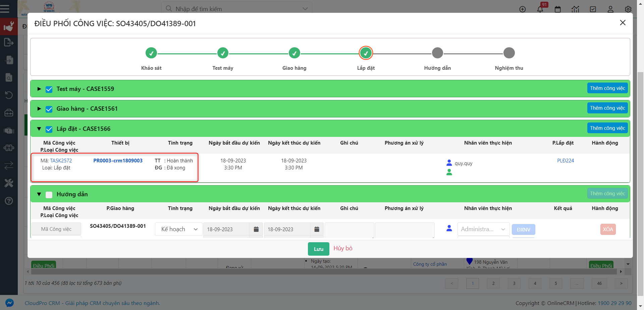Open the hamburger menu icon

[5, 8]
